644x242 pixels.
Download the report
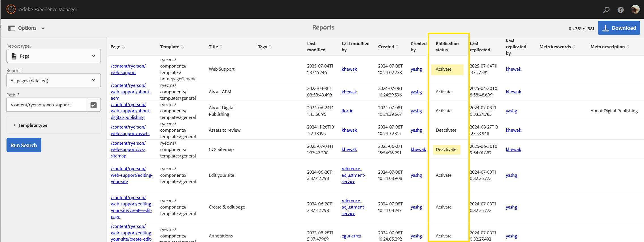[619, 28]
